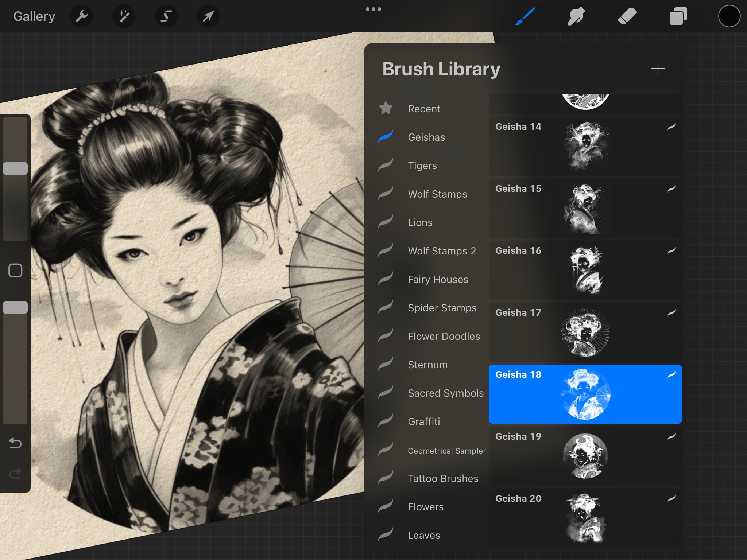Select the Transform arrow tool
The image size is (747, 560).
coord(208,16)
